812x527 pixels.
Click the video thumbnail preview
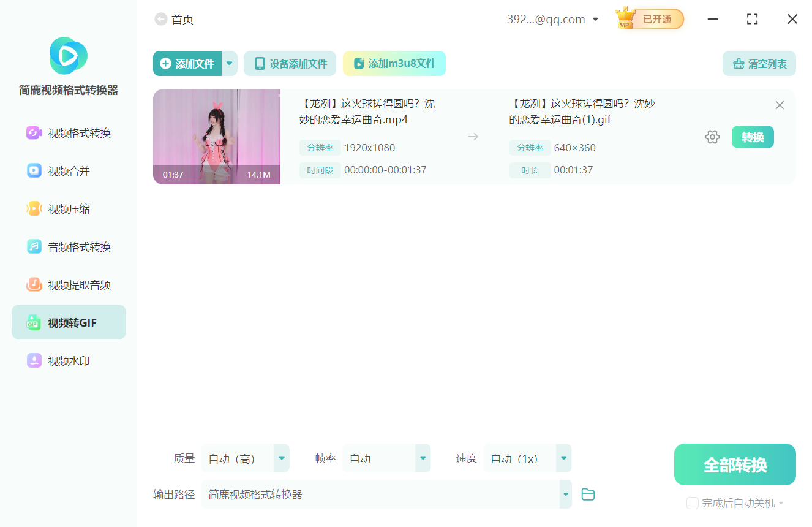[x=217, y=137]
